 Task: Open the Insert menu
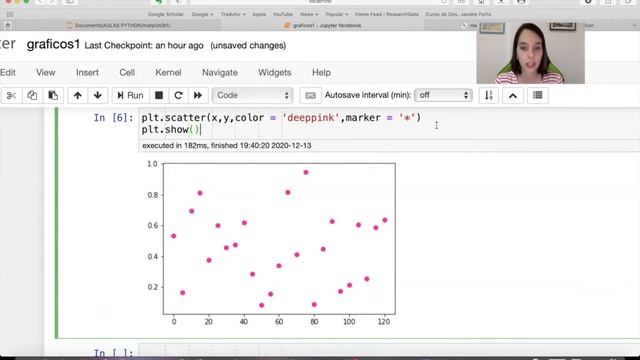pos(87,73)
